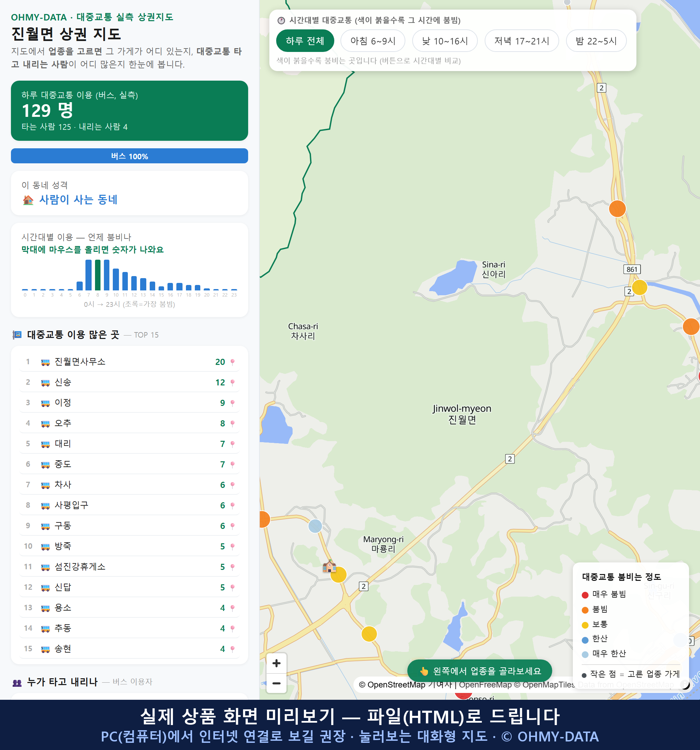700x750 pixels.
Task: Click the orange stop marker north on route 2
Action: pyautogui.click(x=617, y=209)
